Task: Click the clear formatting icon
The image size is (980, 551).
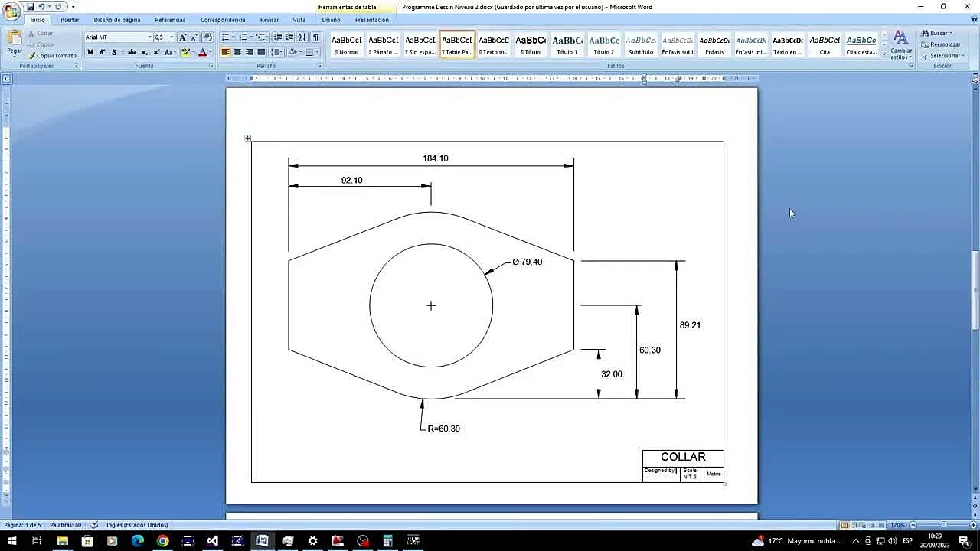Action: (x=207, y=37)
